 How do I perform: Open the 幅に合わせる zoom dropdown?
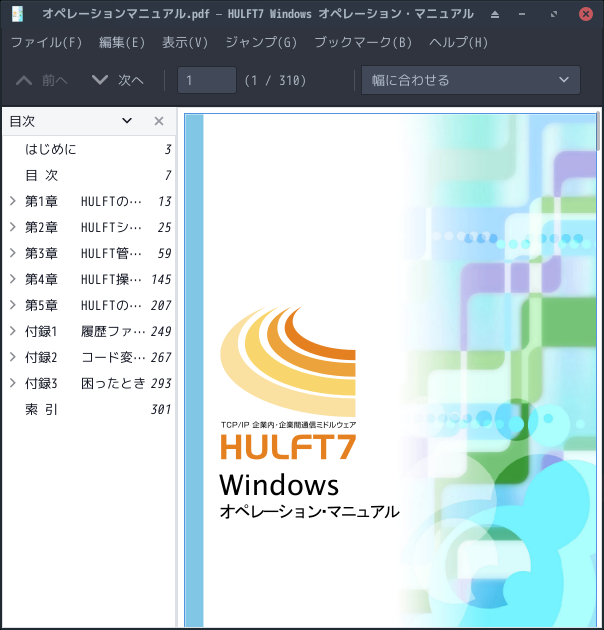coord(471,80)
